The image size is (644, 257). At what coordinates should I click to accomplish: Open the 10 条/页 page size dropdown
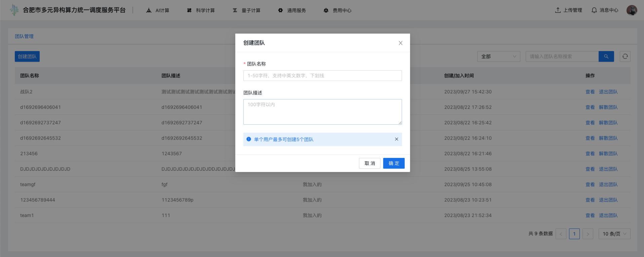[x=614, y=234]
